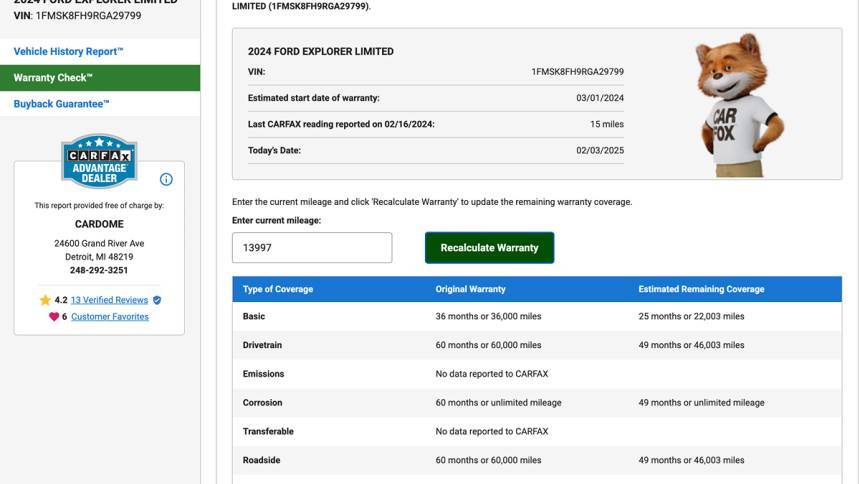The height and width of the screenshot is (484, 860).
Task: Click the gold star rating icon
Action: [x=46, y=300]
